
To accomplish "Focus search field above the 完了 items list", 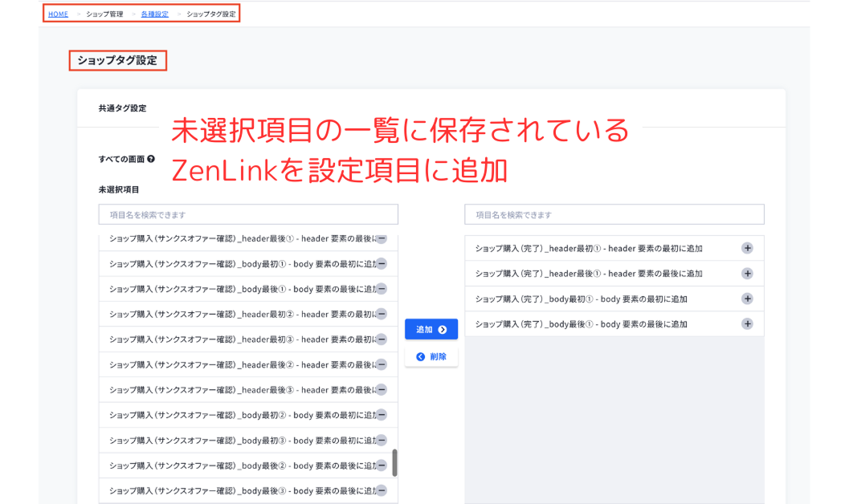I will coord(614,214).
